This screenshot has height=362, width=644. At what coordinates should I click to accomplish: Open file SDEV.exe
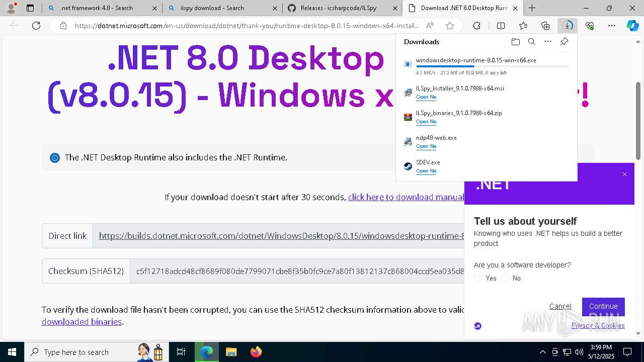point(426,171)
